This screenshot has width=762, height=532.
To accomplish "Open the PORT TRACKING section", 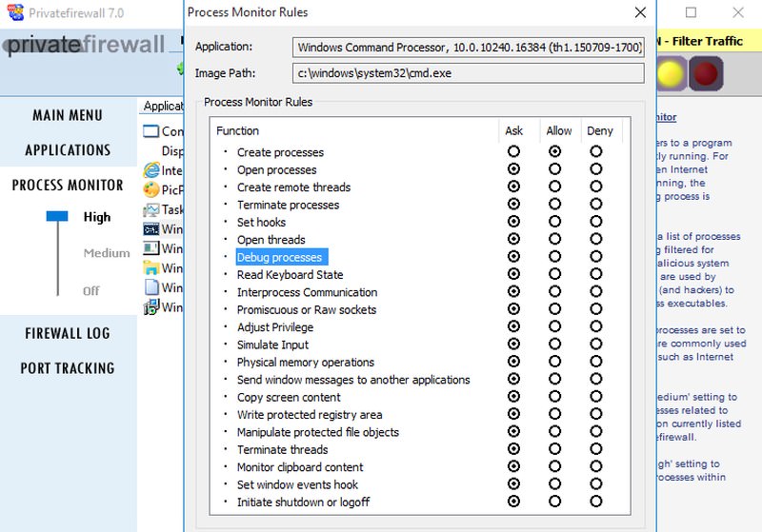I will (68, 368).
